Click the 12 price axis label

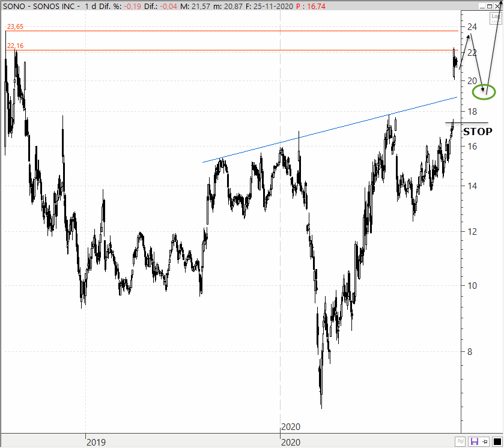pyautogui.click(x=472, y=232)
